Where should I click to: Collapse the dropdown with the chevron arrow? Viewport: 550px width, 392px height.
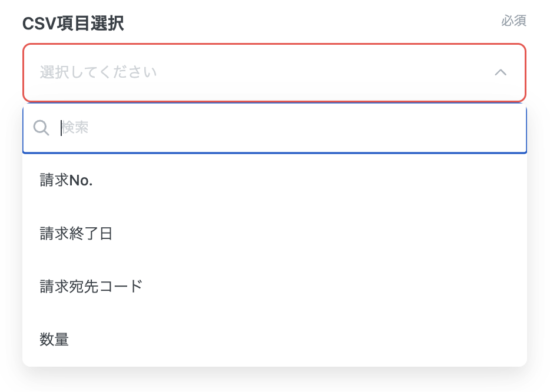point(501,72)
